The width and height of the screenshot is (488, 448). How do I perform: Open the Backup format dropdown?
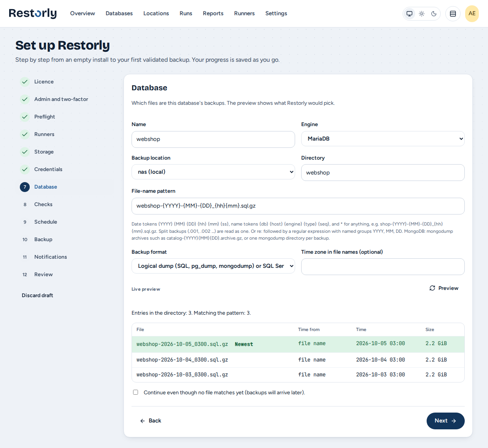pos(213,266)
